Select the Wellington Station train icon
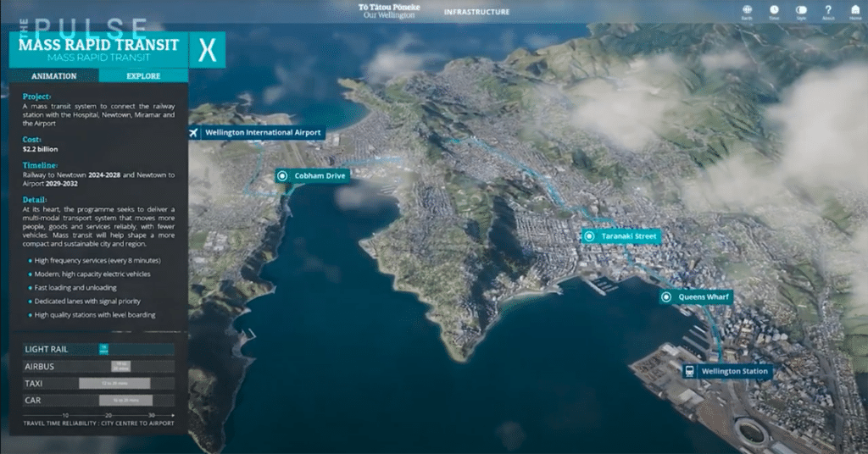Viewport: 868px width, 454px height. (690, 371)
